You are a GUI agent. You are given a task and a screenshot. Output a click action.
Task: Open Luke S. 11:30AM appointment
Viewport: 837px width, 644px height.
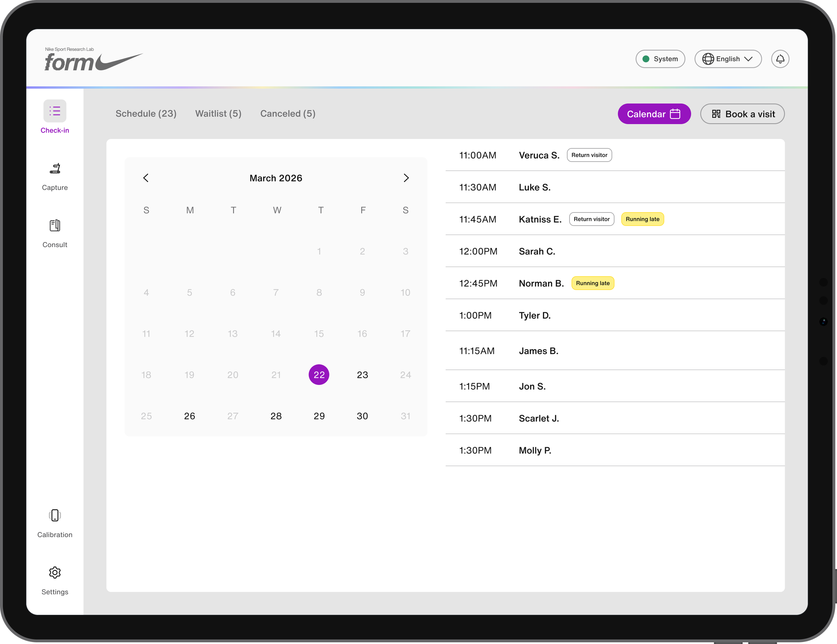(x=615, y=187)
